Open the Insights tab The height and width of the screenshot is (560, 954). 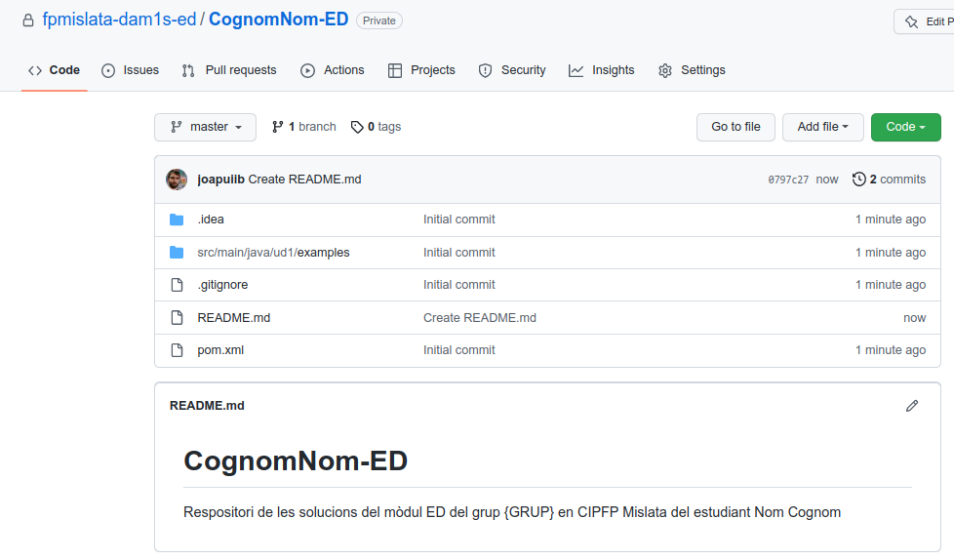pos(601,70)
